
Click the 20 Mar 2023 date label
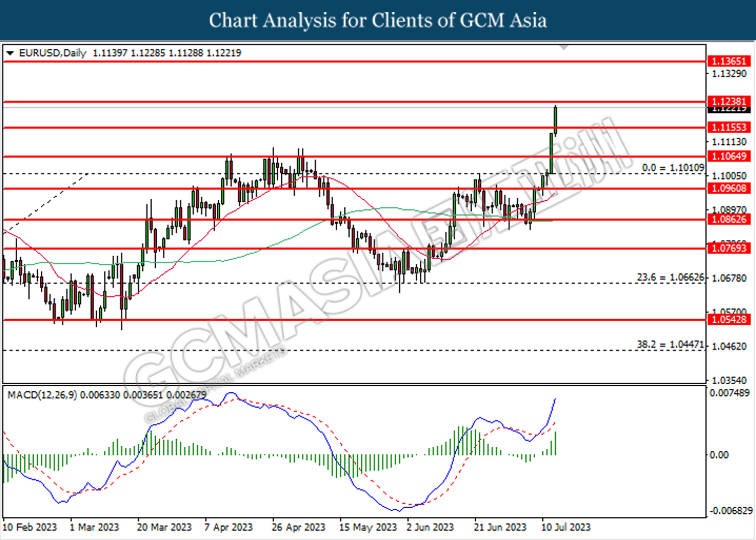(x=164, y=527)
